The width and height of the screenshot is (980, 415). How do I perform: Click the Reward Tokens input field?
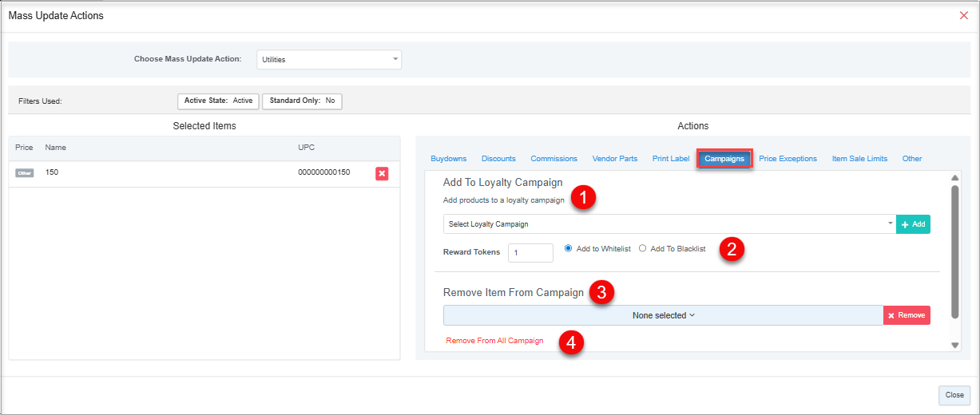pyautogui.click(x=530, y=253)
